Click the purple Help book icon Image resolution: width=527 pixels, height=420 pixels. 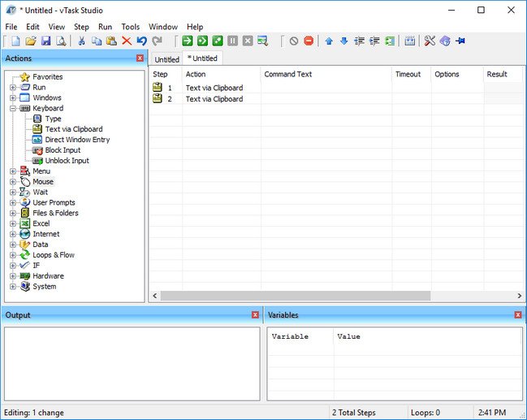coord(445,41)
